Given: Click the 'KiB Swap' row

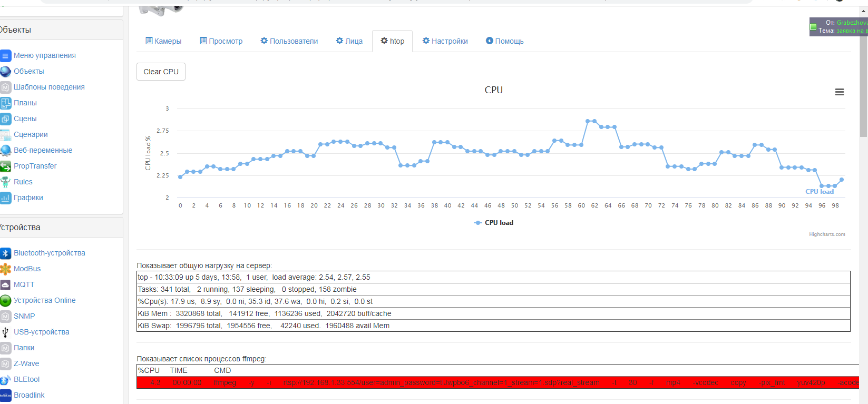Looking at the screenshot, I should click(x=493, y=326).
